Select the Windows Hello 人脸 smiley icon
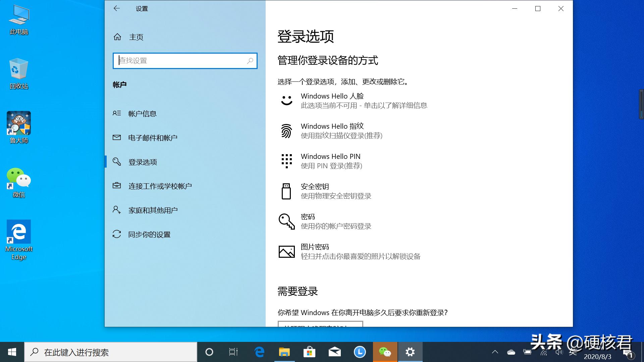644x362 pixels. point(286,100)
